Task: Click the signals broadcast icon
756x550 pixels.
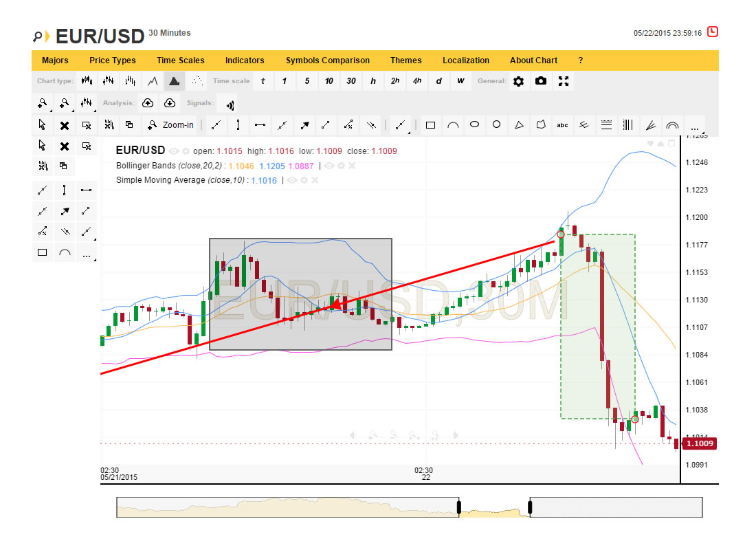Action: pyautogui.click(x=230, y=104)
